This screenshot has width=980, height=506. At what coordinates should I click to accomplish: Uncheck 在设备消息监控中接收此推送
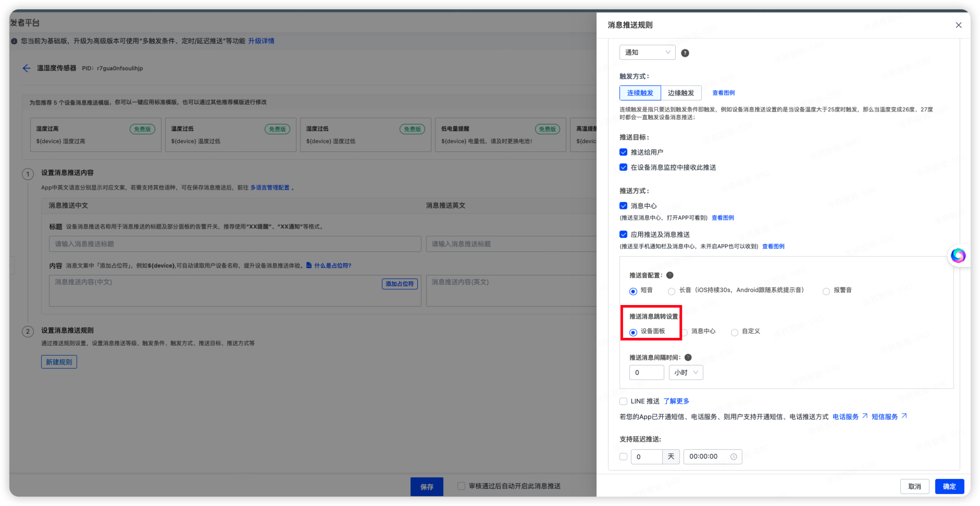pos(623,167)
